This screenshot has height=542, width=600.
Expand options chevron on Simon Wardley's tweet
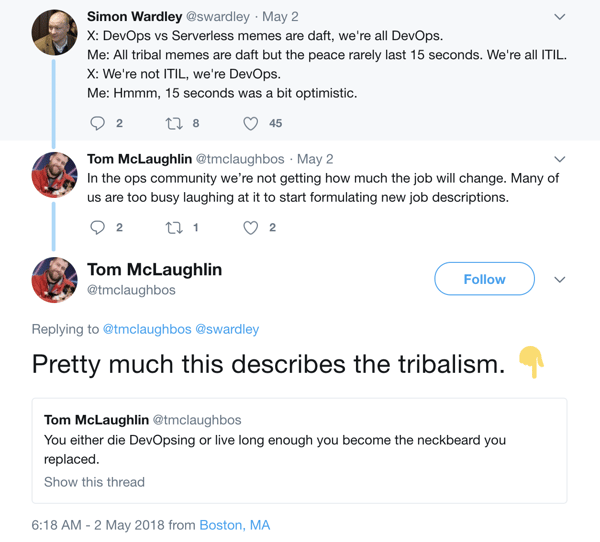[559, 17]
